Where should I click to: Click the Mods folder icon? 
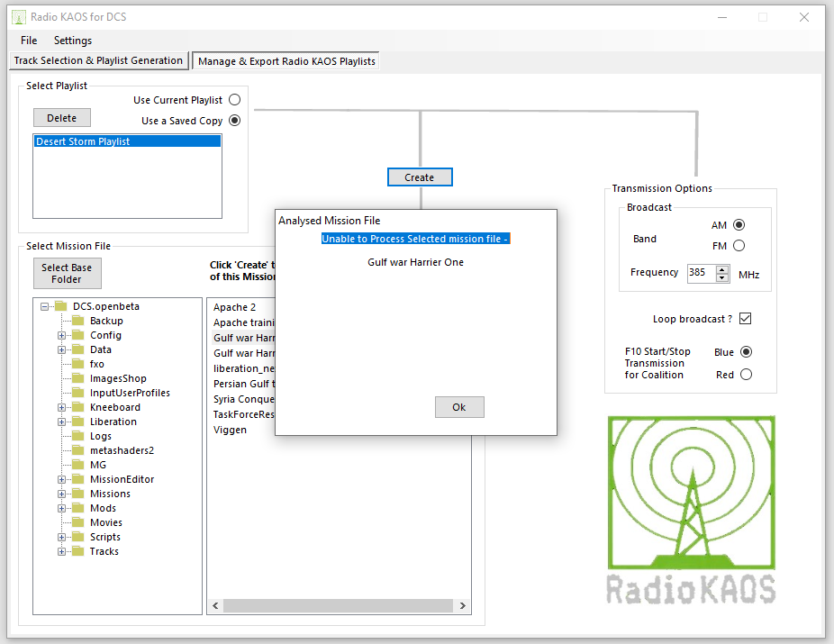pyautogui.click(x=78, y=508)
